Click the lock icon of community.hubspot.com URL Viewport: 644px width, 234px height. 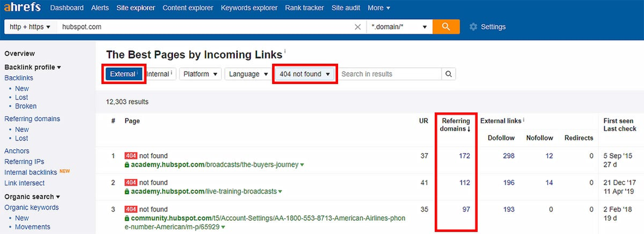point(127,218)
